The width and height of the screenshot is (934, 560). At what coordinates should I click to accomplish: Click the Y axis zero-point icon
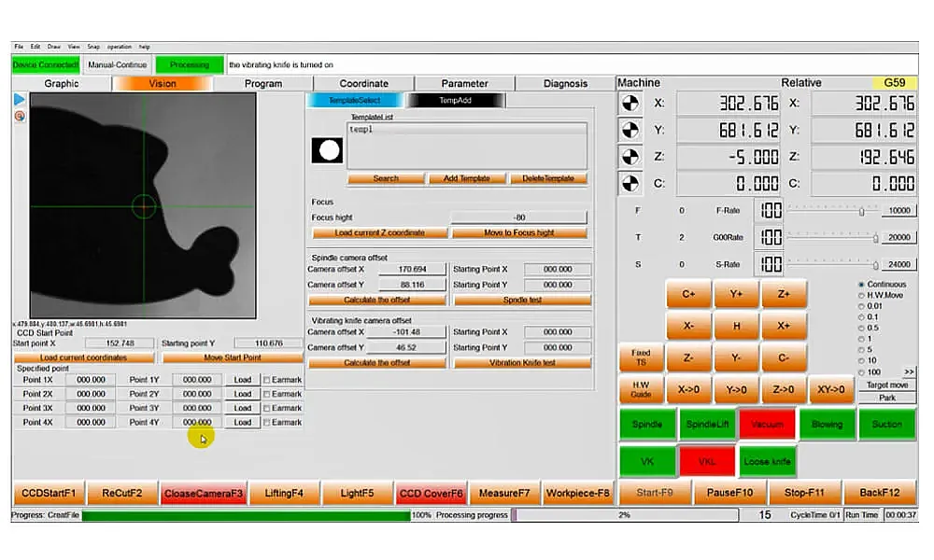pos(630,131)
